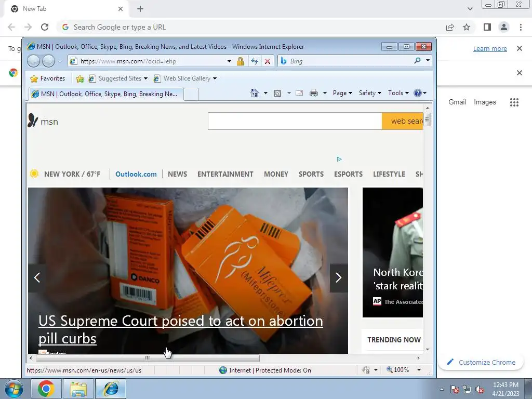Open the Chrome profile avatar icon
This screenshot has width=532, height=399.
[x=504, y=27]
